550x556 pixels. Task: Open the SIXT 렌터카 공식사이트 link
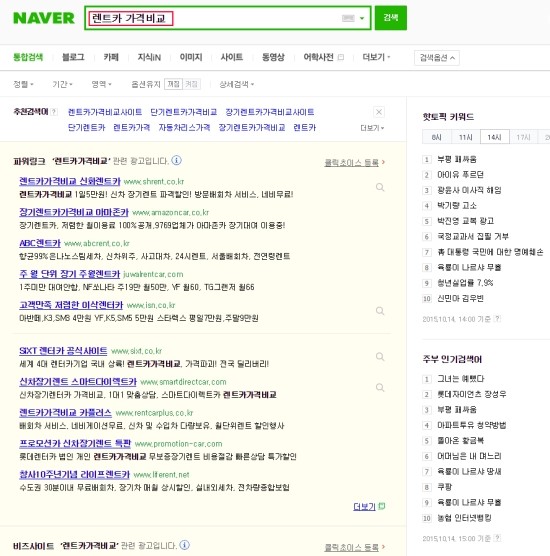click(63, 351)
